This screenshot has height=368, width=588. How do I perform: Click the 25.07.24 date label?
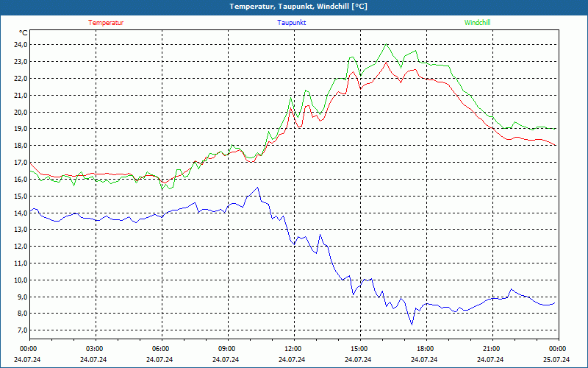tap(556, 359)
